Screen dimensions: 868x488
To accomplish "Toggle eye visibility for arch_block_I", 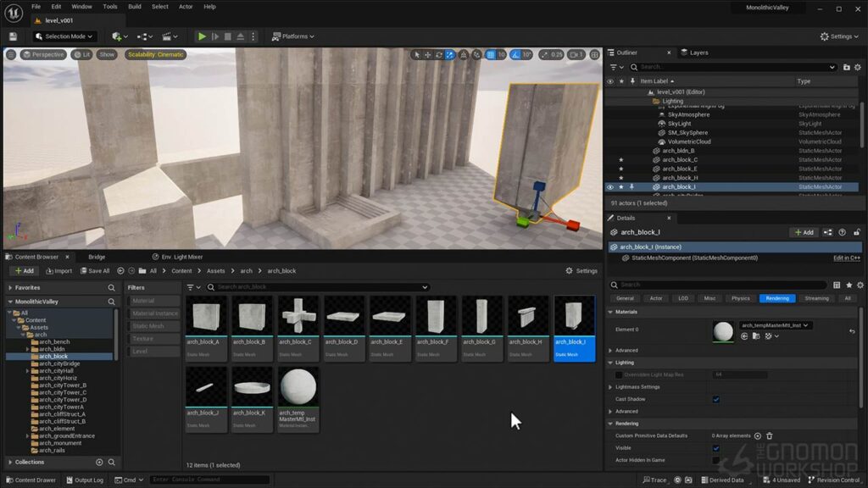I will point(610,187).
